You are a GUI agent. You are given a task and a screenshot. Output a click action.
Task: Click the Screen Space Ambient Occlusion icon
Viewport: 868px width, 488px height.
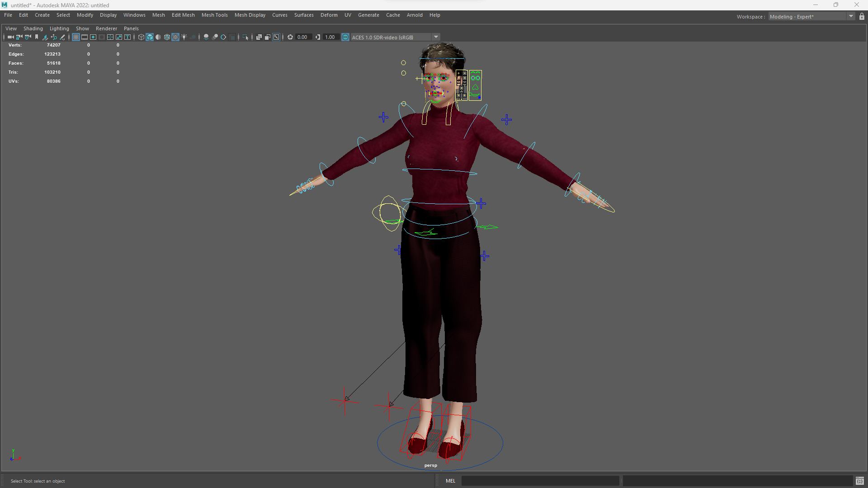point(206,37)
